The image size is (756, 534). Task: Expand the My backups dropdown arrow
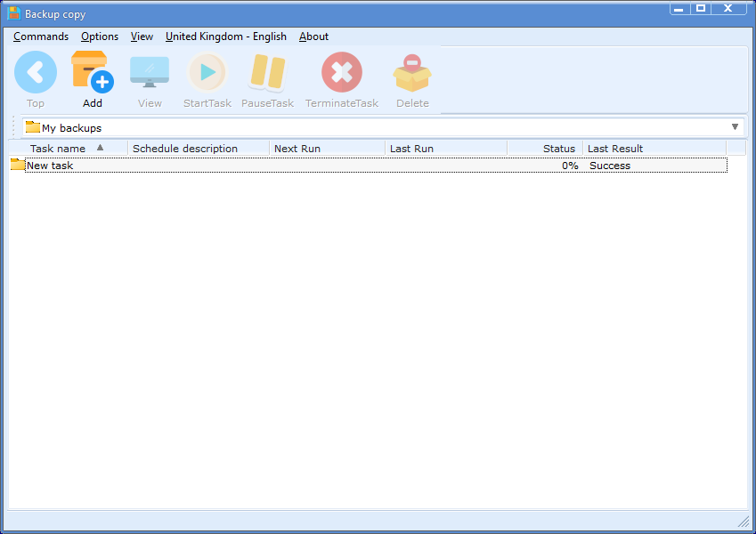click(x=735, y=127)
